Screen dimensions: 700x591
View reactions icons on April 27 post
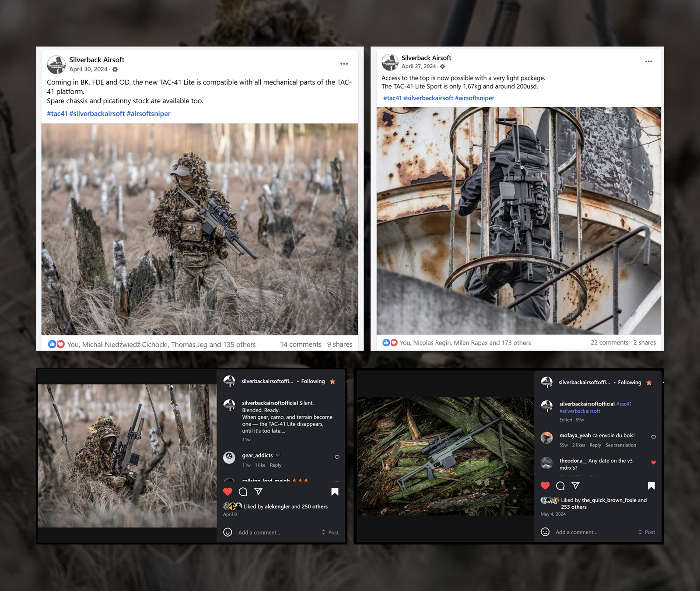pos(390,342)
